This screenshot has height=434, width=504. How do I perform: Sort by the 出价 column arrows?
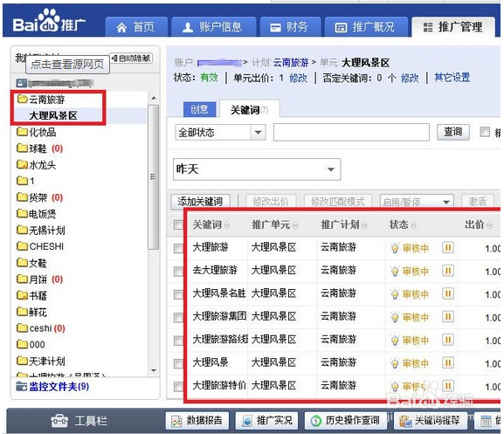[x=489, y=225]
